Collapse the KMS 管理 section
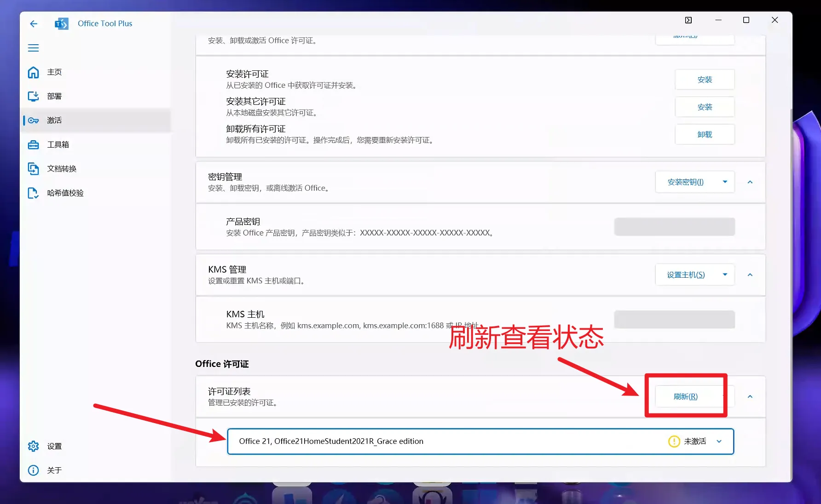The height and width of the screenshot is (504, 821). (750, 275)
